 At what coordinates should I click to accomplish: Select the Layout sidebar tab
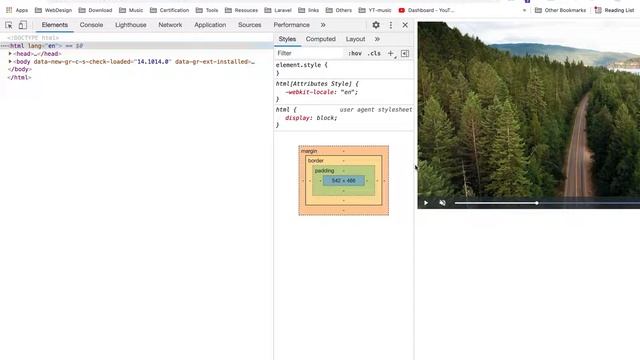tap(355, 39)
